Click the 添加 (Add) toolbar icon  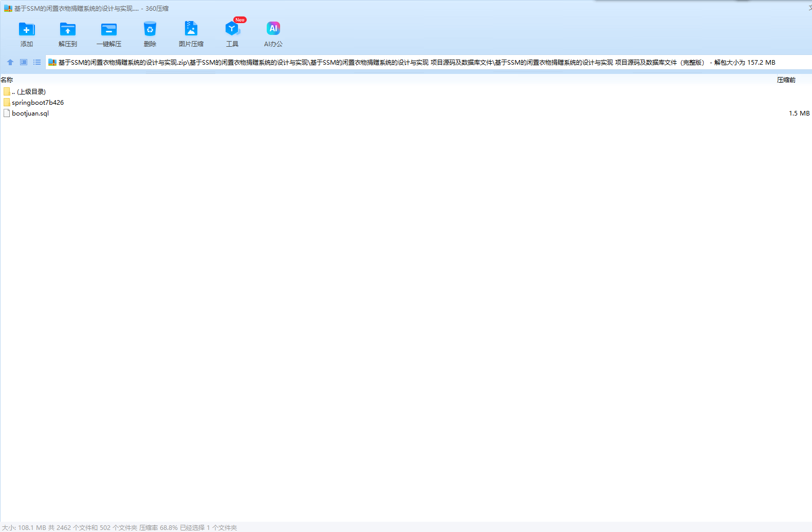coord(27,29)
